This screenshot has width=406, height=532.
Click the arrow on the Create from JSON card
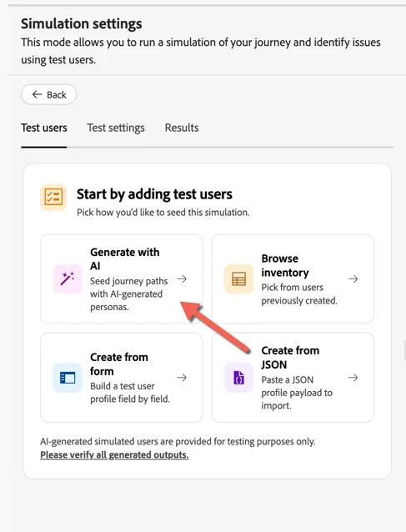pos(353,378)
